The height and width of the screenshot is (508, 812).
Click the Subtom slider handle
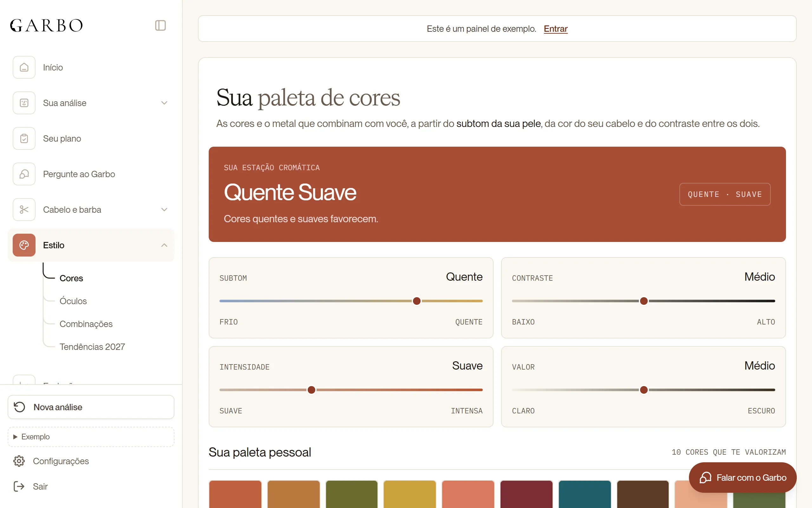point(417,301)
